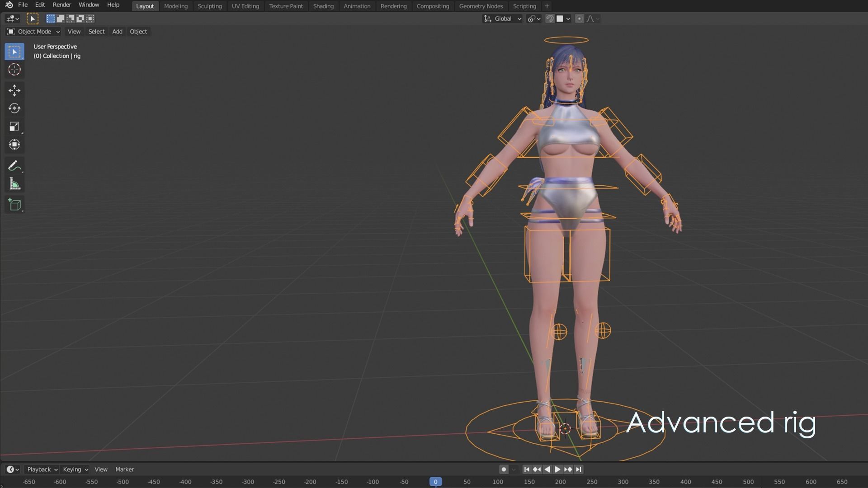The image size is (868, 488).
Task: Open the Playback popover
Action: point(42,469)
